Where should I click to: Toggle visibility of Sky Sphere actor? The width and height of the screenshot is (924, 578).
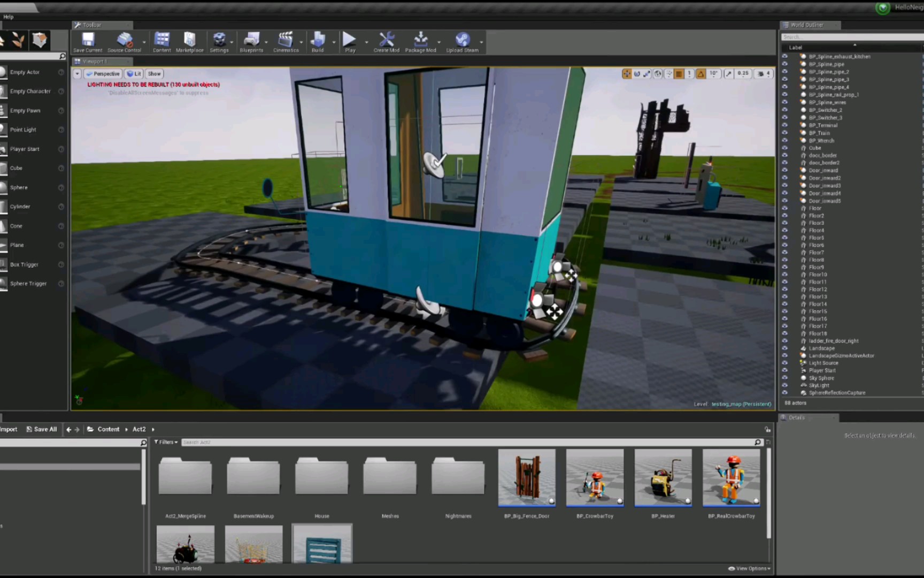pos(784,378)
